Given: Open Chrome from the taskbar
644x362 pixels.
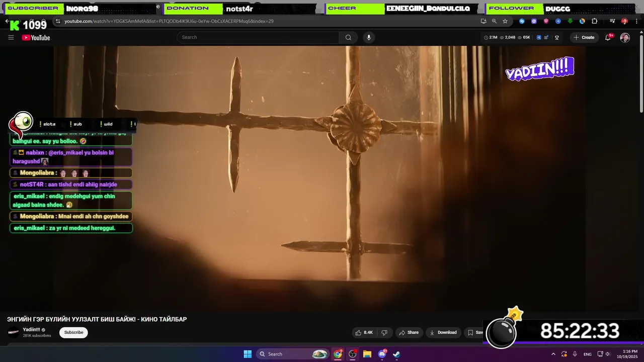Looking at the screenshot, I should click(338, 354).
